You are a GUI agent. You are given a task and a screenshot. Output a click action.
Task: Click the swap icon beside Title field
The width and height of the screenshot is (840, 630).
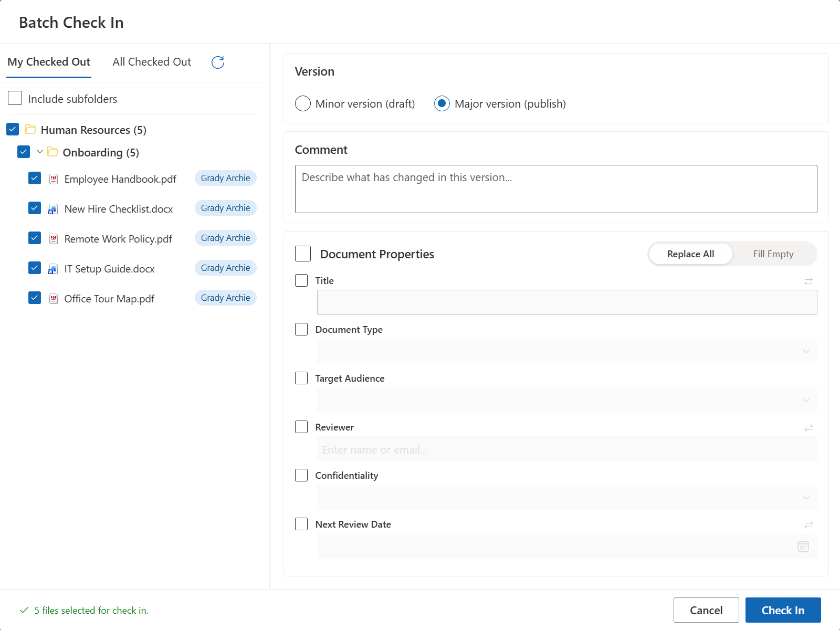pos(808,281)
